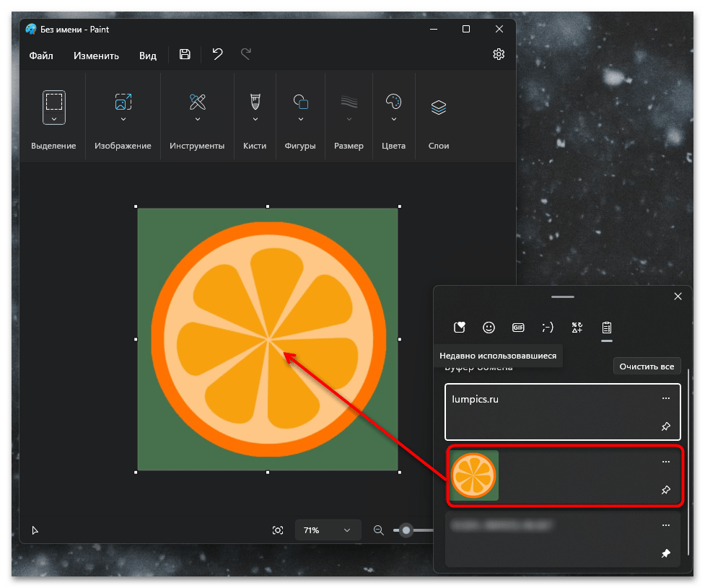This screenshot has height=588, width=705.
Task: Click the zoom out magnifier icon
Action: [x=379, y=530]
